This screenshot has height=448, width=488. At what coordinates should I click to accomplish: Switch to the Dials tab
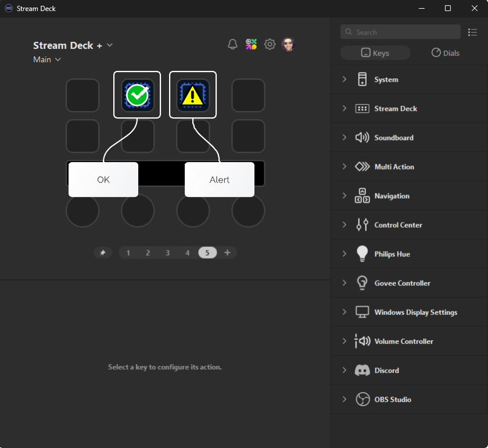444,52
